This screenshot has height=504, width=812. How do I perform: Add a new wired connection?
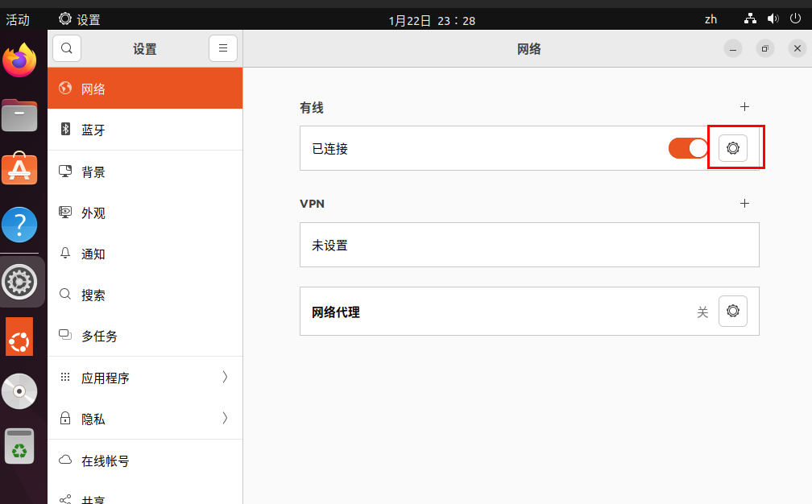tap(744, 107)
